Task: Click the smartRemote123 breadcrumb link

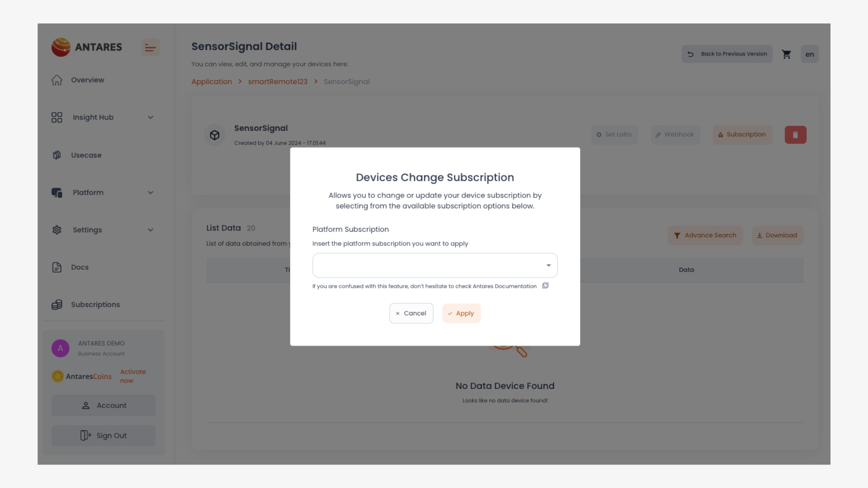Action: [x=278, y=82]
